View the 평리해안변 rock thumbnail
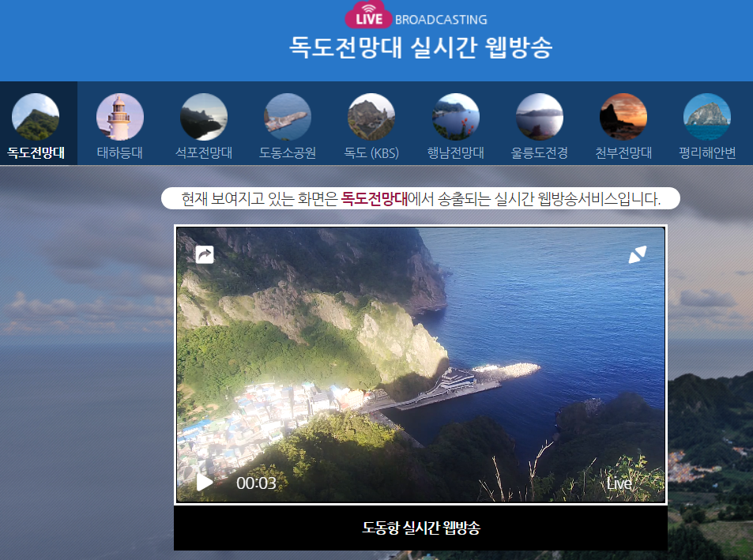 point(707,117)
